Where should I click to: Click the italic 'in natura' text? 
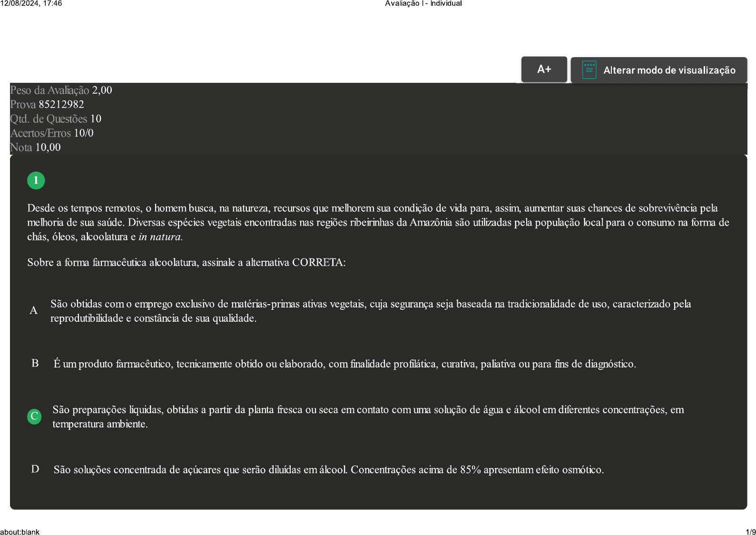coord(160,237)
